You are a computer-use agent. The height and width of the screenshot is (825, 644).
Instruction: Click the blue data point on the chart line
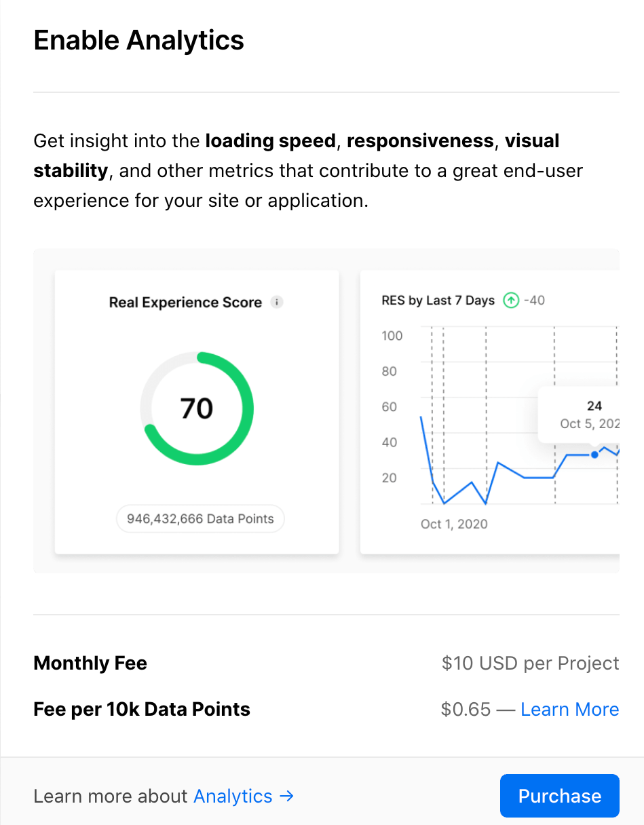click(x=594, y=455)
